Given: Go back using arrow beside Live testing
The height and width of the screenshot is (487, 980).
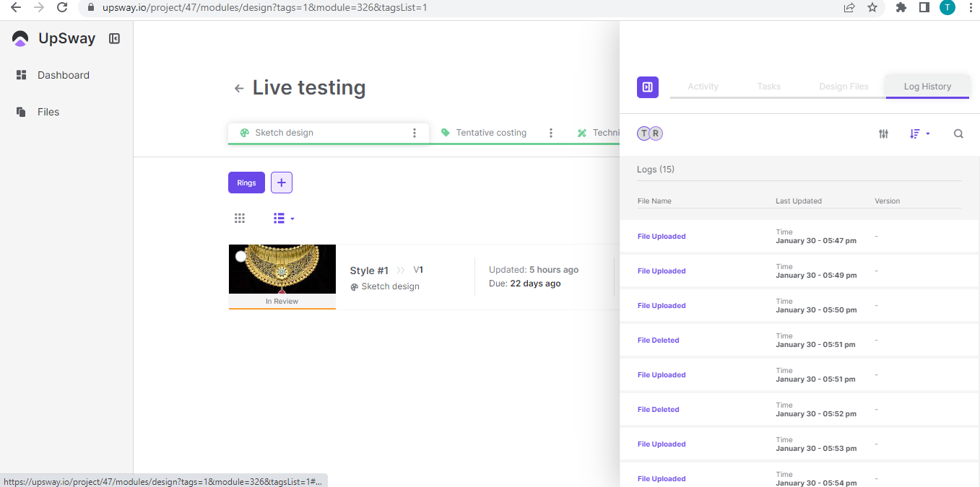Looking at the screenshot, I should [x=239, y=89].
